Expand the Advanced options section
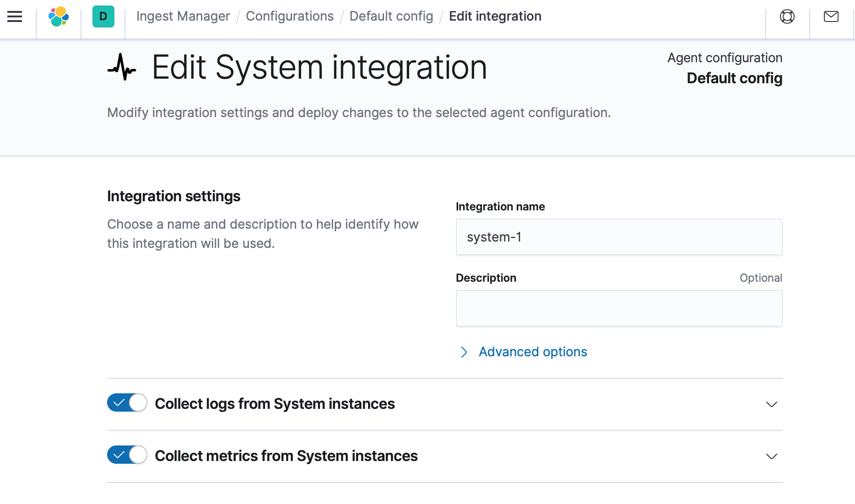 click(x=532, y=352)
